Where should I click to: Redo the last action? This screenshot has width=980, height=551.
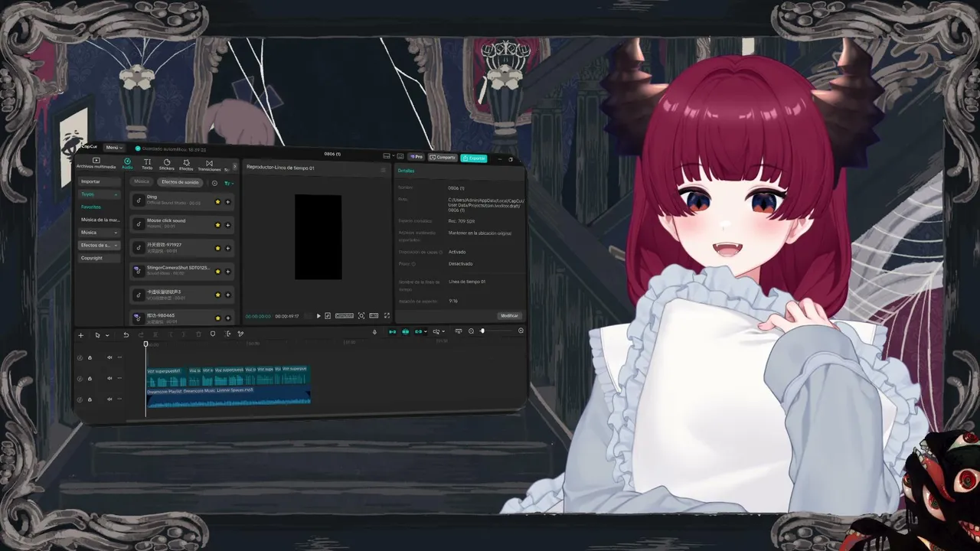[x=141, y=334]
